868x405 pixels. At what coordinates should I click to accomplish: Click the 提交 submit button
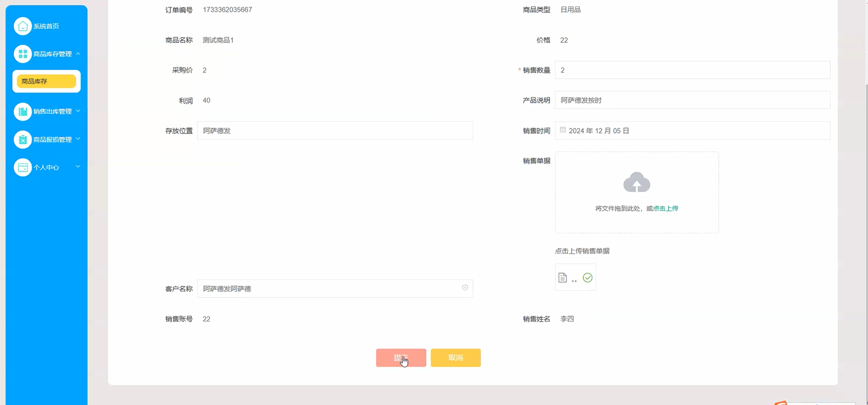tap(401, 357)
